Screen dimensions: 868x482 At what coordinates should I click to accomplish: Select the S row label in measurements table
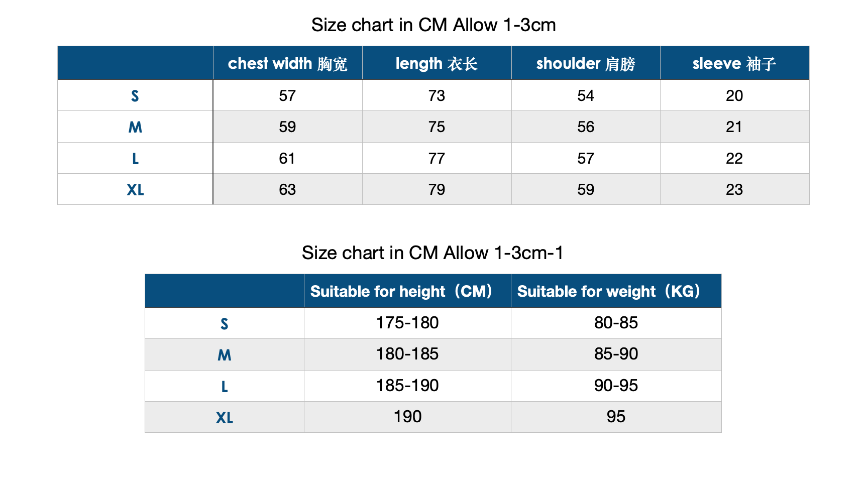click(x=135, y=96)
